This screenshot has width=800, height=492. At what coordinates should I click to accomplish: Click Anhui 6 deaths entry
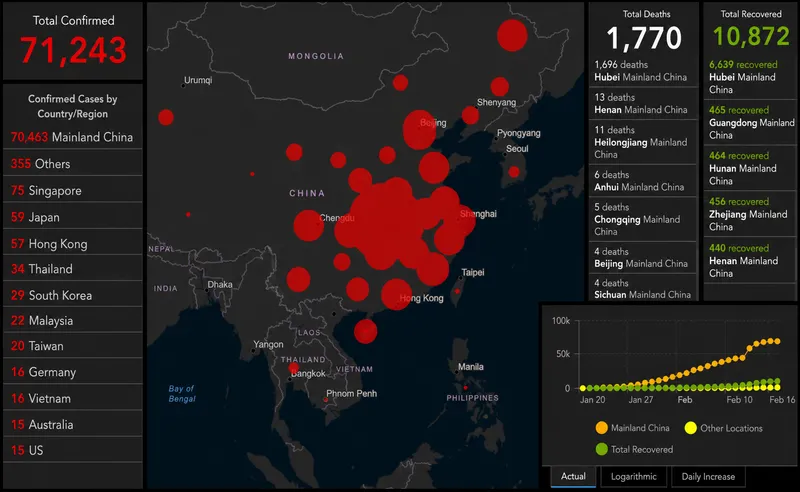coord(643,181)
